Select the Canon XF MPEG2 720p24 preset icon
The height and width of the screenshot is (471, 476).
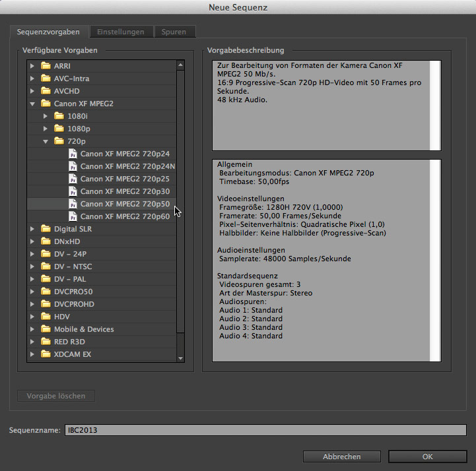(x=73, y=154)
